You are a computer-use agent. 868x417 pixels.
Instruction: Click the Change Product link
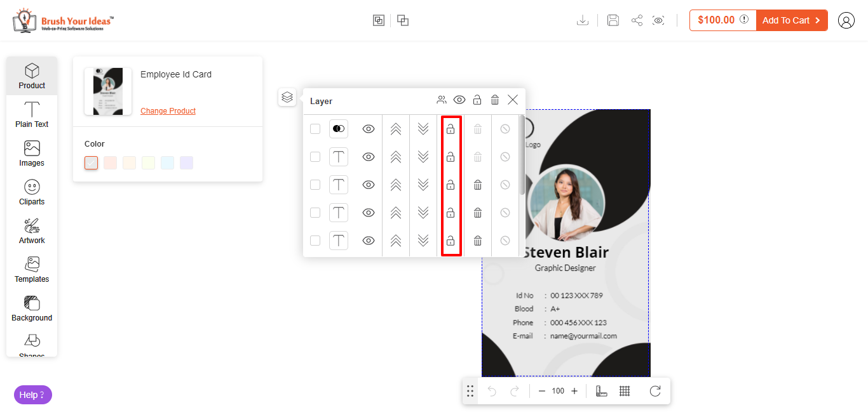coord(168,111)
